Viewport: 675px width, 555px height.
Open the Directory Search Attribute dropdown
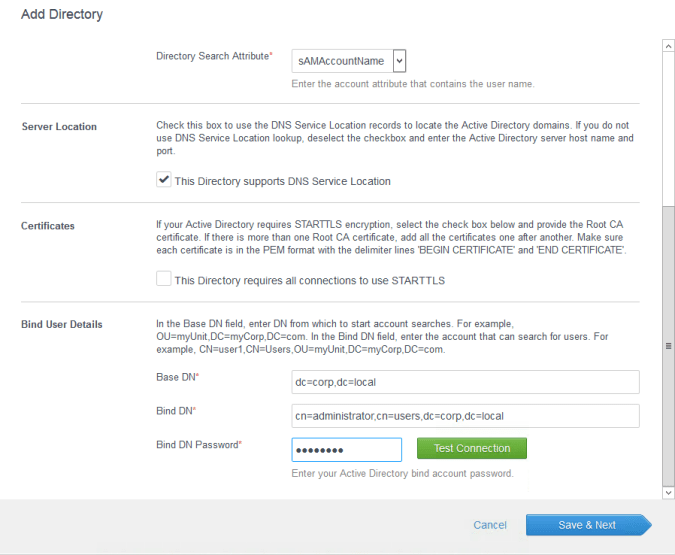pyautogui.click(x=348, y=61)
